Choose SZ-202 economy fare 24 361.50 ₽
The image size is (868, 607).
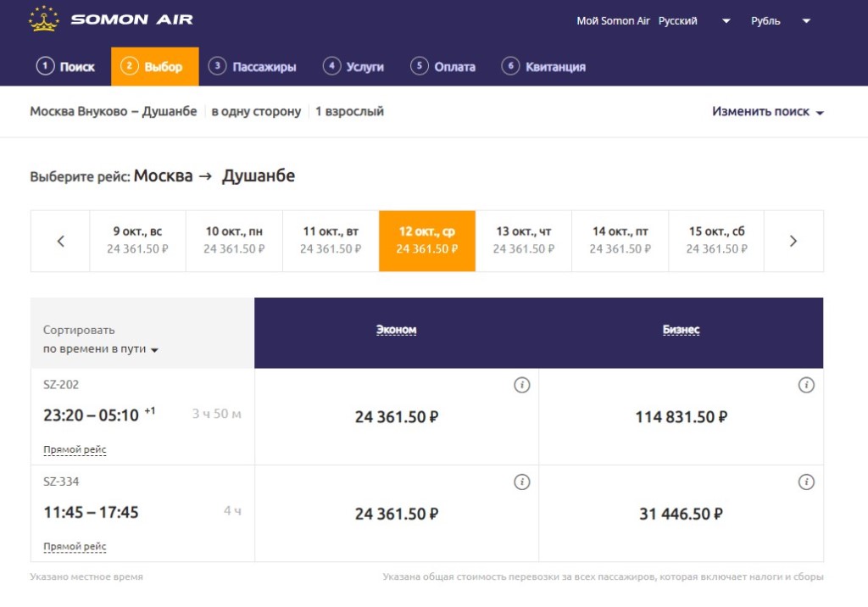click(x=396, y=417)
